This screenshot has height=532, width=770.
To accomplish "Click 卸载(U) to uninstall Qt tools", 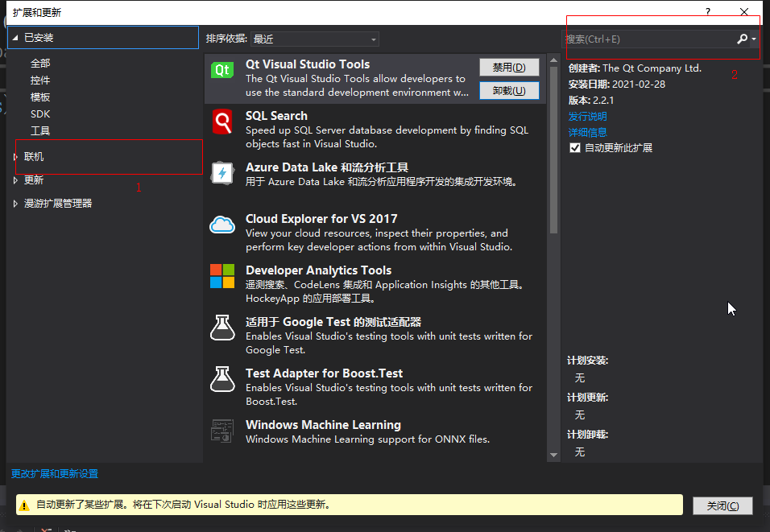I will [x=509, y=91].
